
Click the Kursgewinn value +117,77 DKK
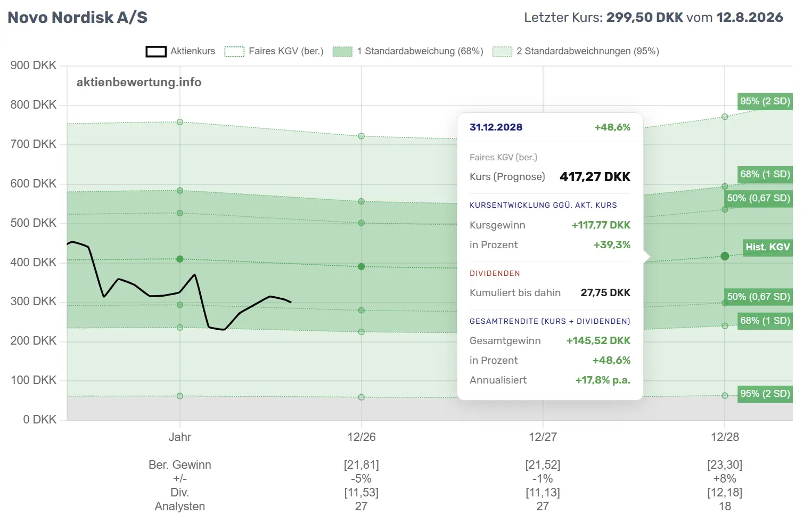tap(601, 225)
